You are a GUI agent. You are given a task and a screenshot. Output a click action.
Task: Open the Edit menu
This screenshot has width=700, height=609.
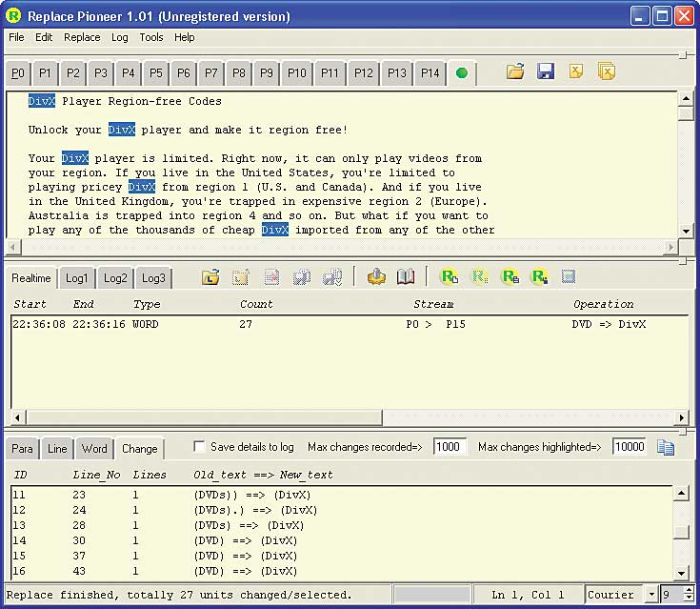(x=44, y=37)
